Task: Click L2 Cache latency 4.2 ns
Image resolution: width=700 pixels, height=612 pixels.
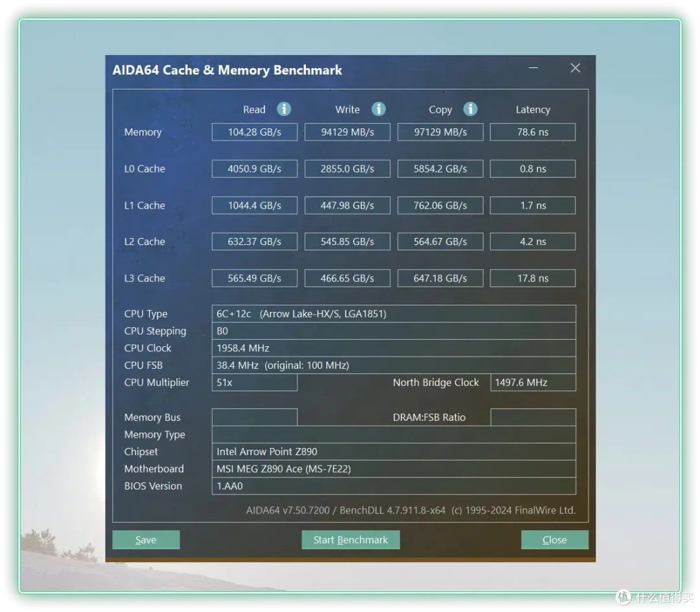Action: pyautogui.click(x=533, y=242)
